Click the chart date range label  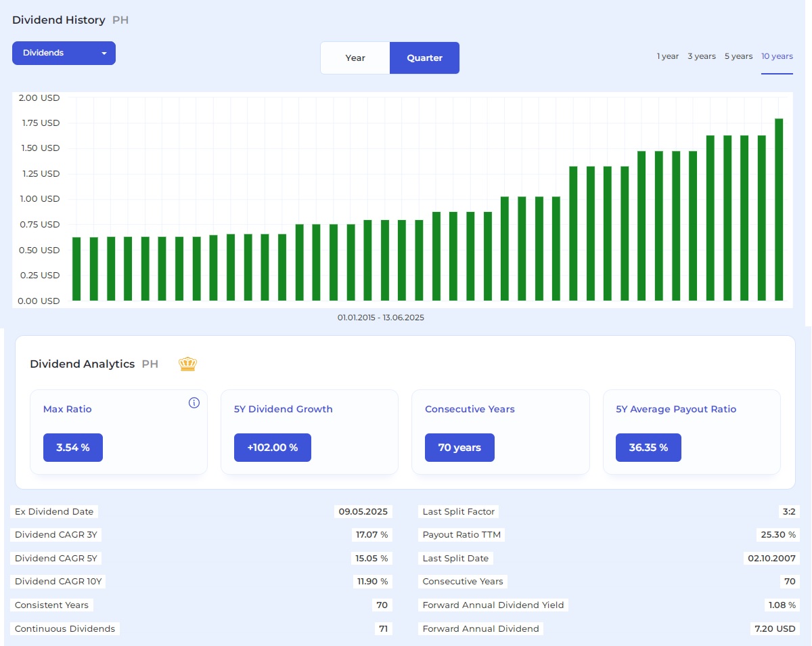point(381,318)
